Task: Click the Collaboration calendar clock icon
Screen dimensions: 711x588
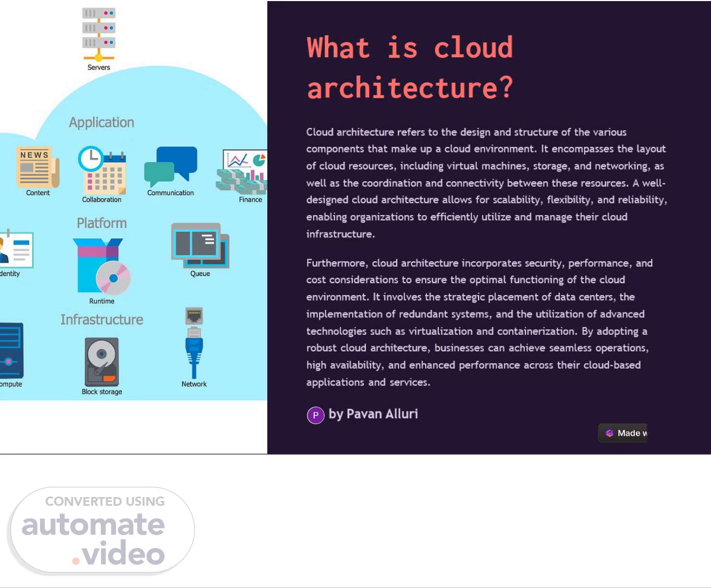Action: point(102,170)
